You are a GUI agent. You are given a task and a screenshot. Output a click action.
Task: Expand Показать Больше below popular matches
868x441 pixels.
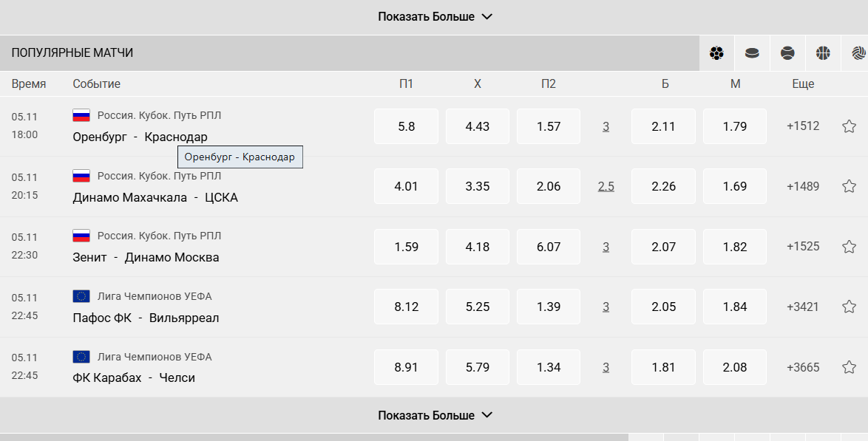coord(435,415)
